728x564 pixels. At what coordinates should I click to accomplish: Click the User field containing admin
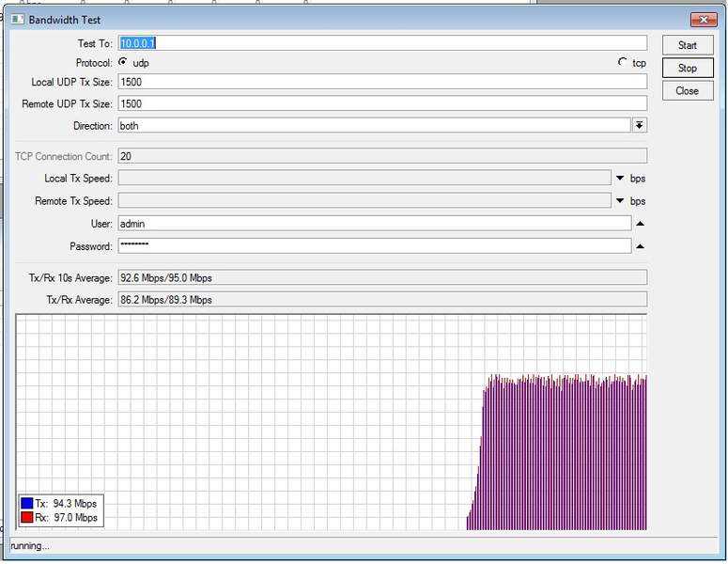pyautogui.click(x=373, y=224)
